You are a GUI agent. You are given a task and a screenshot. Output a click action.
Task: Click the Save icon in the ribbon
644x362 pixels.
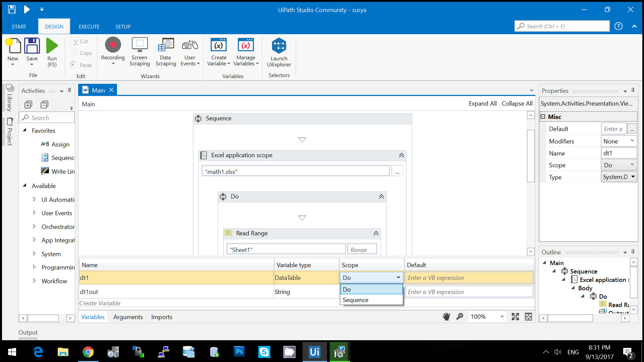pyautogui.click(x=32, y=46)
